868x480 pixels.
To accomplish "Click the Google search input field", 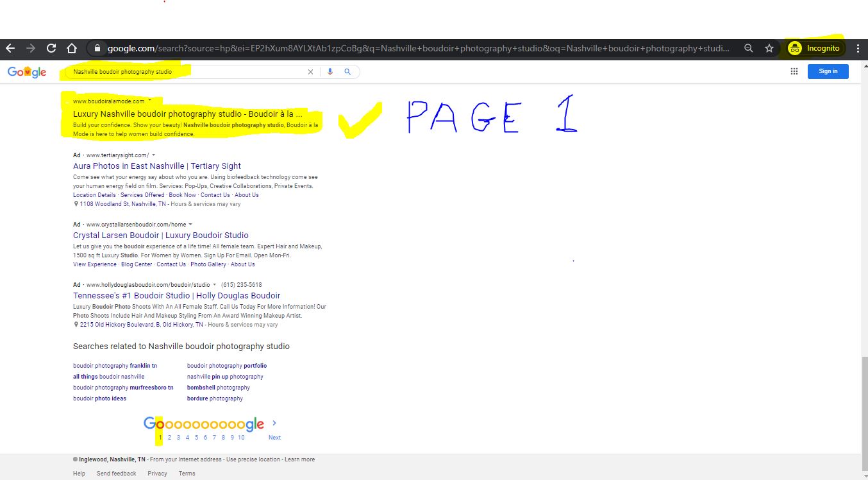I will pyautogui.click(x=186, y=72).
